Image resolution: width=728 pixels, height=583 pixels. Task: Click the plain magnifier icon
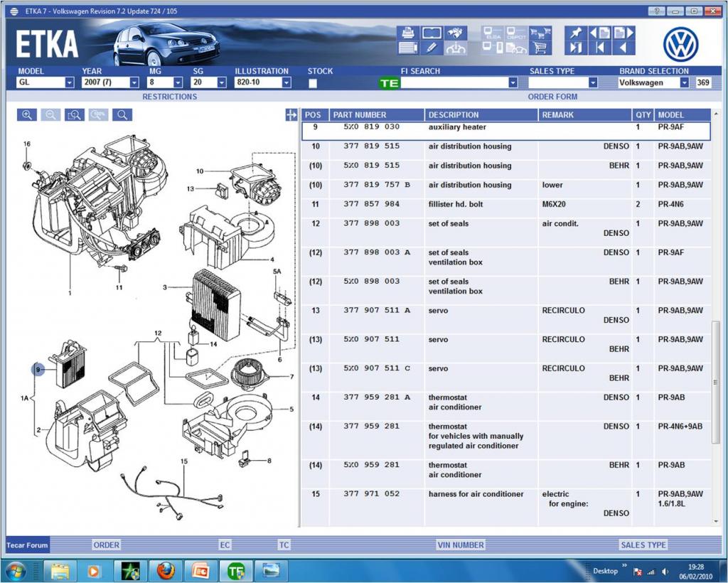[122, 114]
